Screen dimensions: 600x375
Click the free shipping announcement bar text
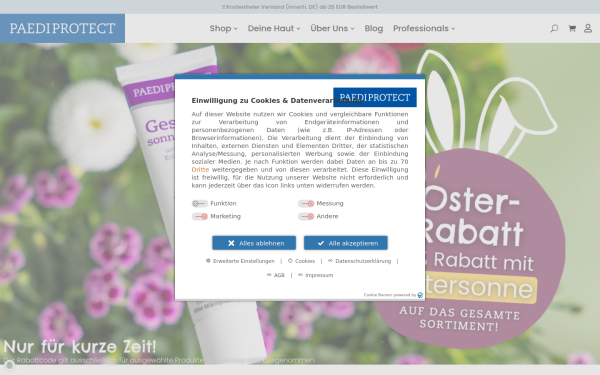(x=300, y=7)
